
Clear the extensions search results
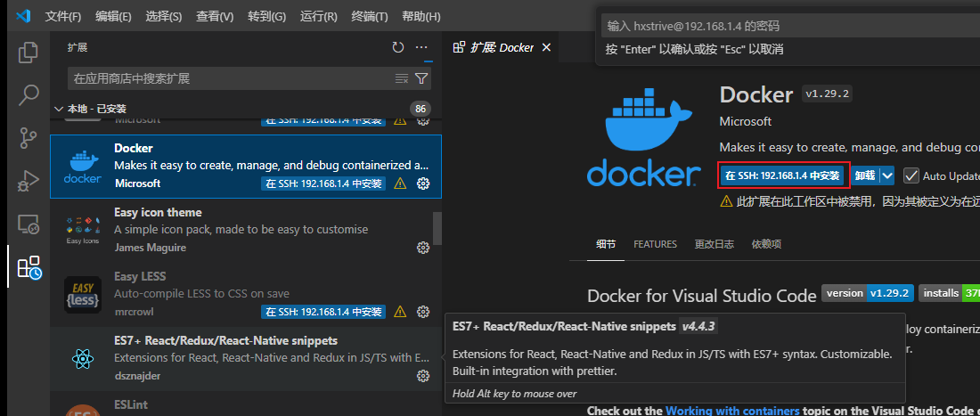(x=402, y=78)
